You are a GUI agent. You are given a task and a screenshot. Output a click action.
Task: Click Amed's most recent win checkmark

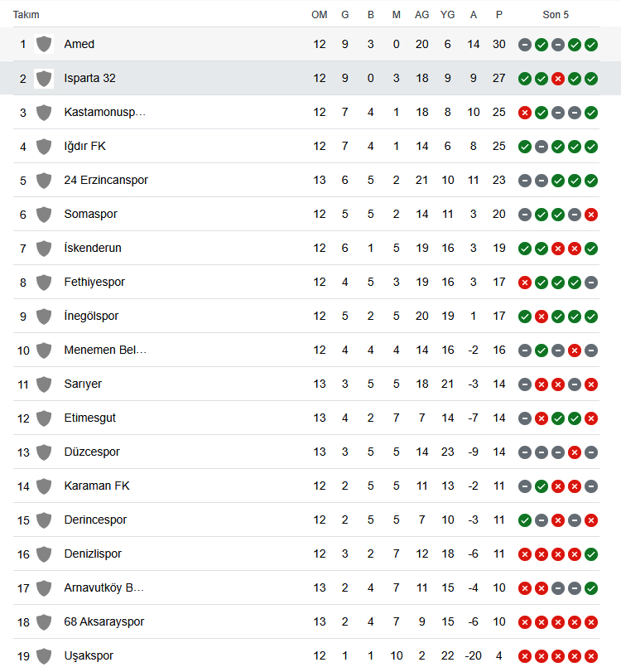pos(591,45)
